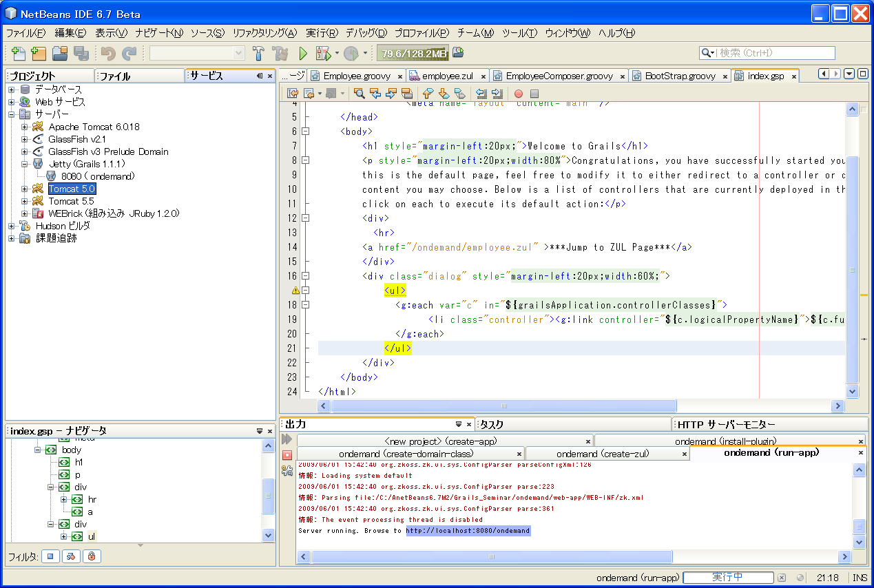Click the Save All toolbar icon
874x588 pixels.
(81, 53)
